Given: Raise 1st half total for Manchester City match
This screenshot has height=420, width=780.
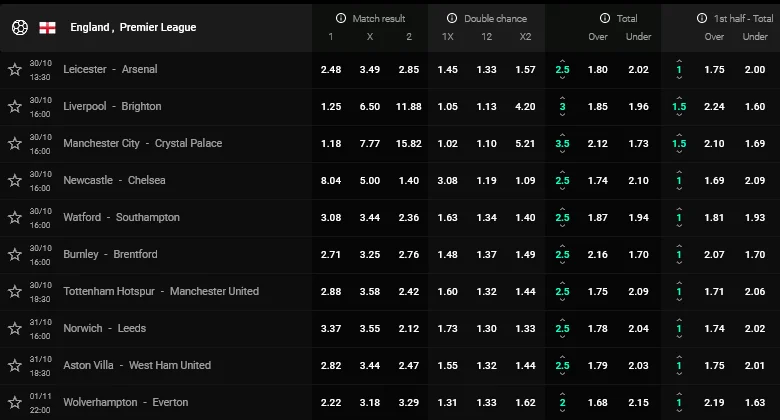Looking at the screenshot, I should [x=679, y=133].
